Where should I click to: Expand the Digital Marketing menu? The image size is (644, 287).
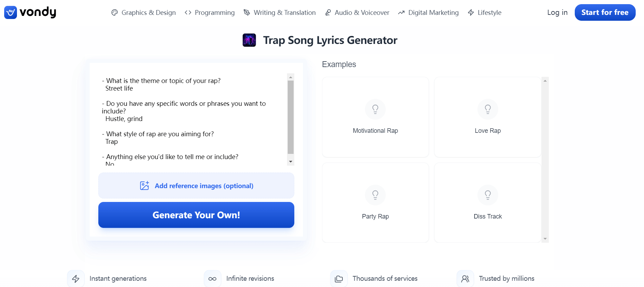(428, 13)
